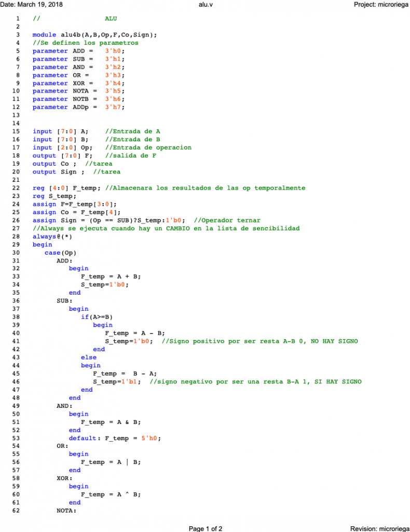Click the 'parameter OR = 3'h3;' line
This screenshot has width=410, height=532.
coord(78,75)
